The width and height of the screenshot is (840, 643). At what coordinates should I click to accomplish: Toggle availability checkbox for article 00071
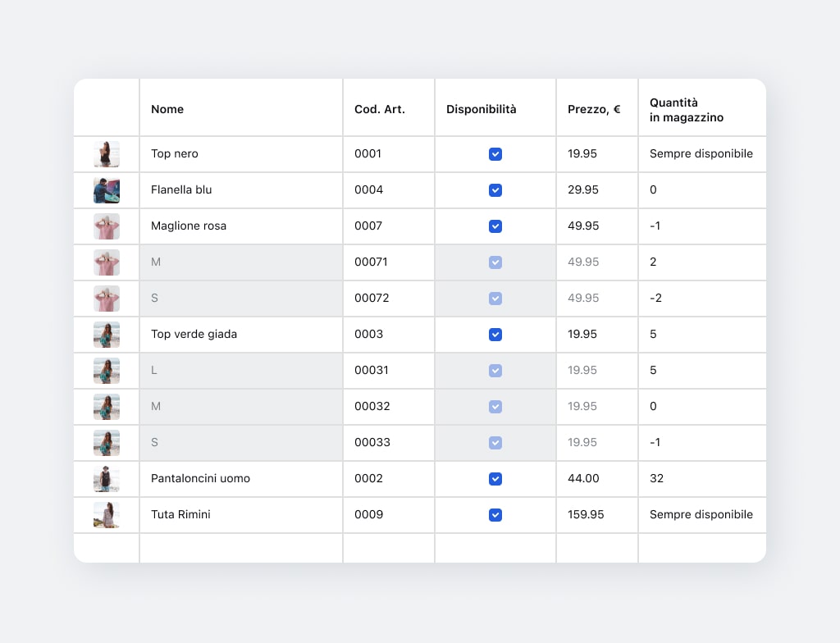click(x=495, y=262)
